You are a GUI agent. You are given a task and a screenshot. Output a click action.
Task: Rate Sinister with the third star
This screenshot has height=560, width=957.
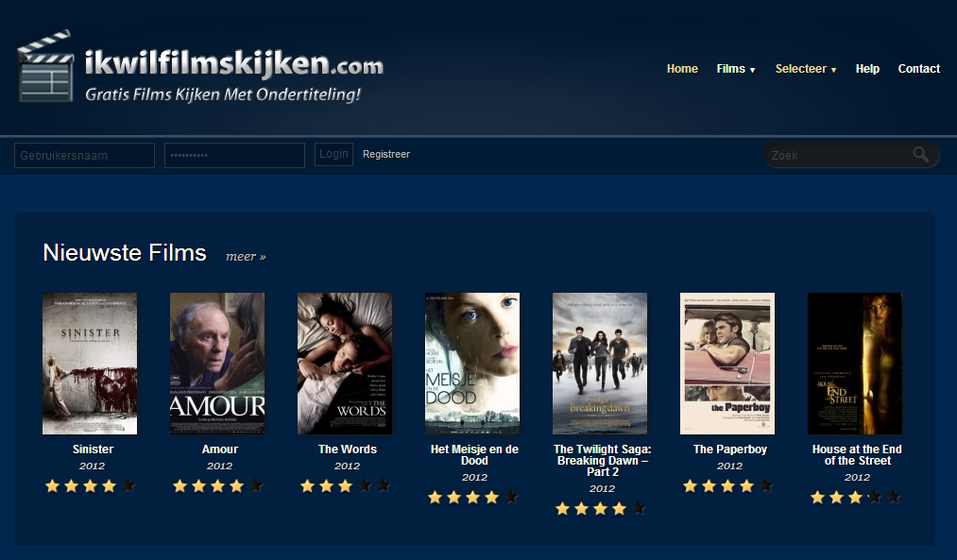click(x=91, y=486)
